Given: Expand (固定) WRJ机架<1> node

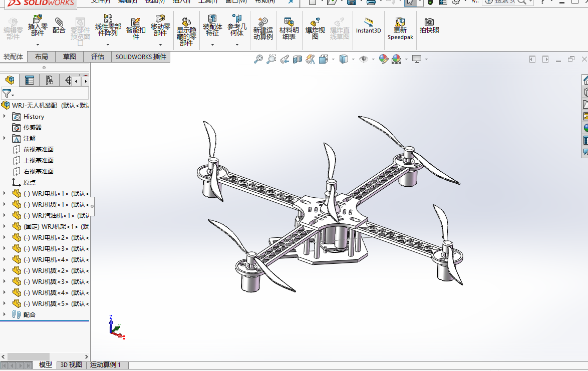Looking at the screenshot, I should [5, 226].
